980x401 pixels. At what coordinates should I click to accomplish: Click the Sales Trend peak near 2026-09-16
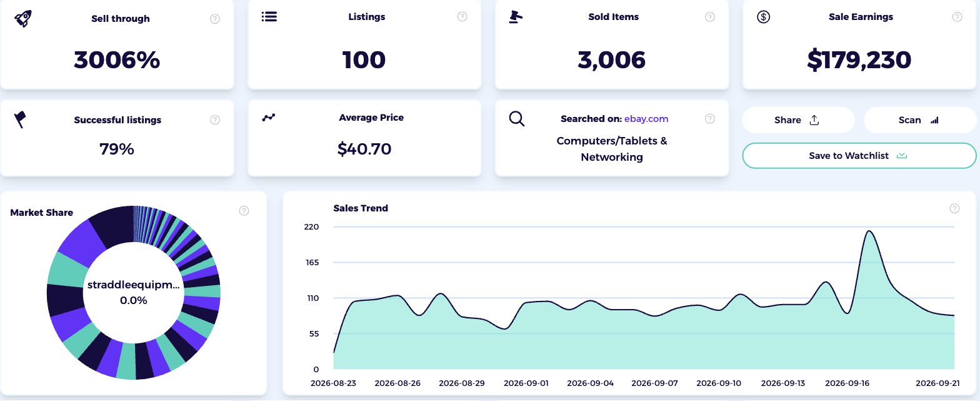[869, 231]
